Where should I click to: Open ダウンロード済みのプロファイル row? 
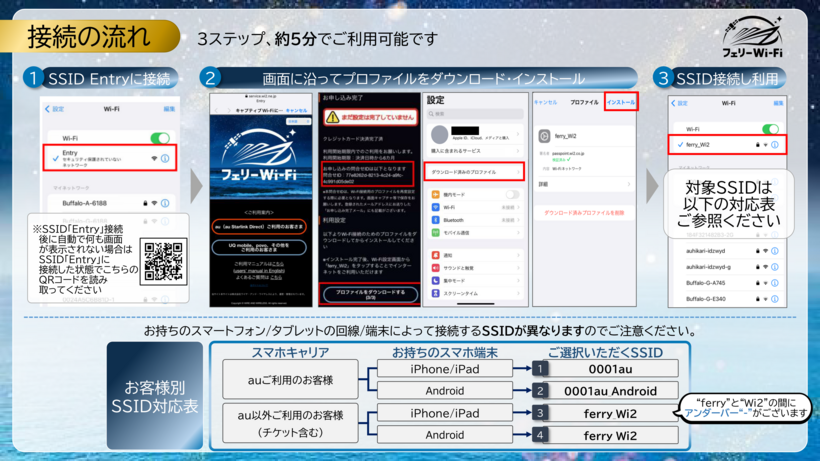474,171
